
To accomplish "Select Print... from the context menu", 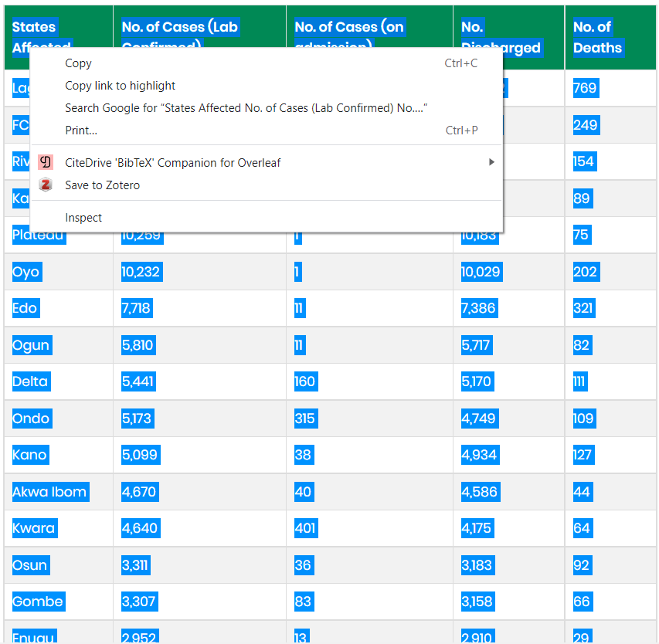I will coord(81,130).
